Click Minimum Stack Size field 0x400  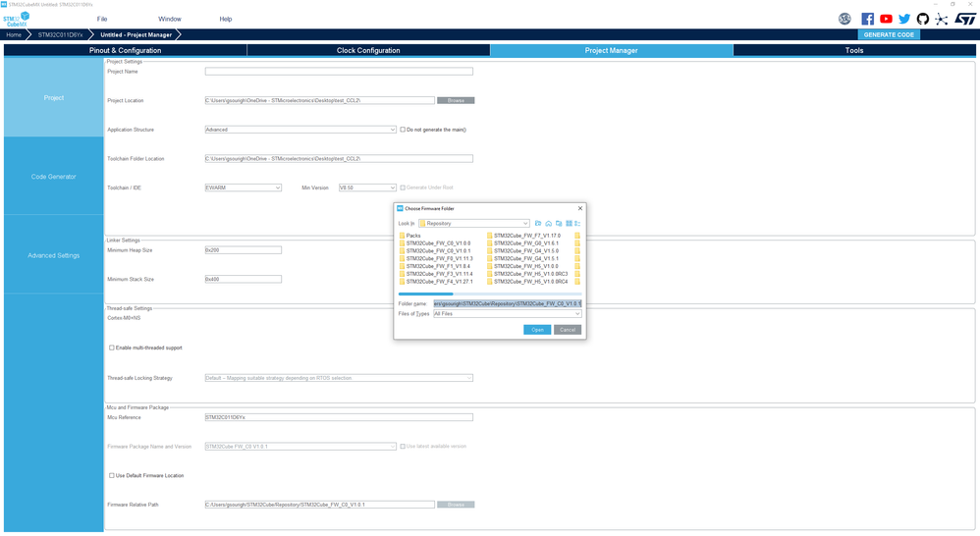point(244,279)
